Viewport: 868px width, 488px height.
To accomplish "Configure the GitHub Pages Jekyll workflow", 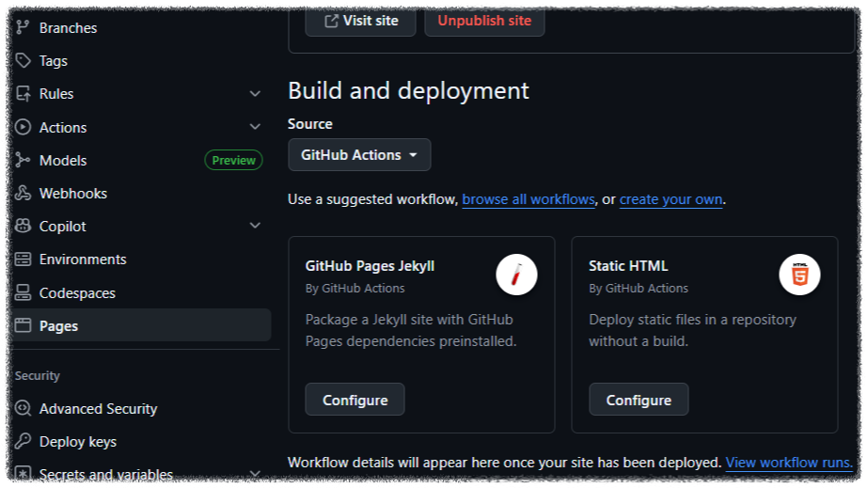I will tap(355, 400).
